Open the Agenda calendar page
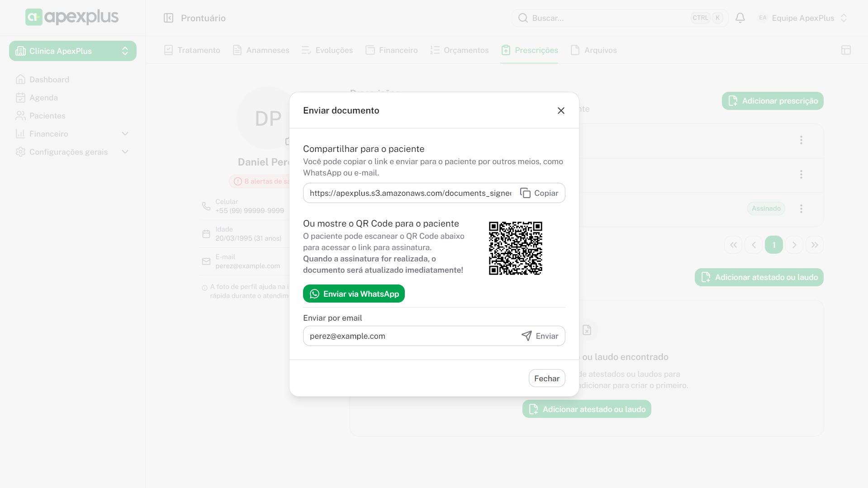868x488 pixels. point(43,98)
